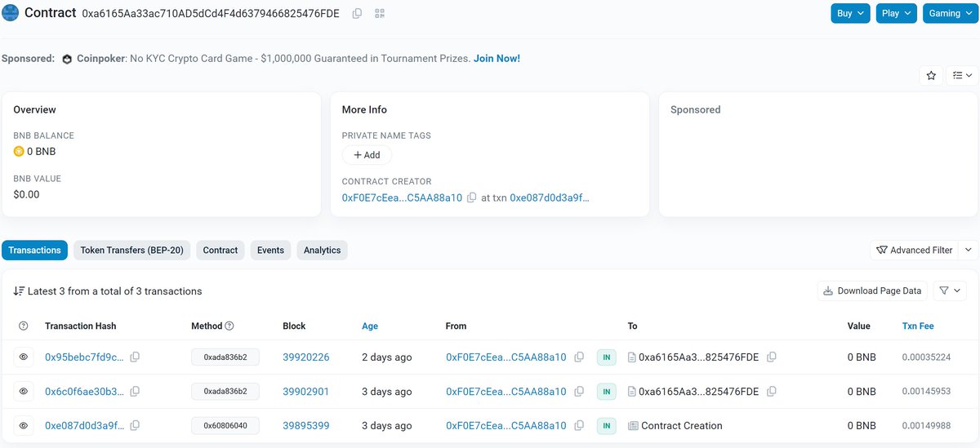980x448 pixels.
Task: Download Page Data
Action: tap(872, 291)
